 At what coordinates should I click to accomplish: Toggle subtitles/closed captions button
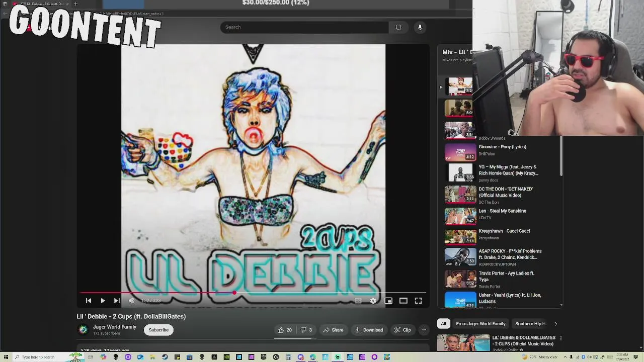click(x=358, y=301)
